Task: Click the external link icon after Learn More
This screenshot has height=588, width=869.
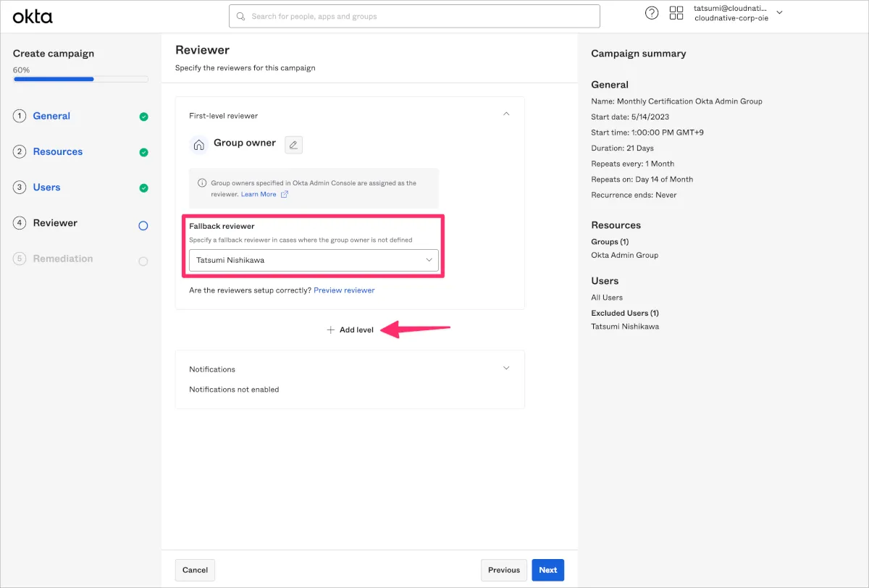Action: click(285, 194)
